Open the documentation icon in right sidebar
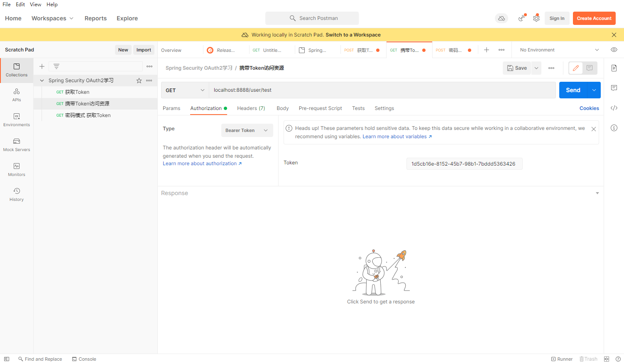Screen dimensions: 624x364 (x=614, y=68)
